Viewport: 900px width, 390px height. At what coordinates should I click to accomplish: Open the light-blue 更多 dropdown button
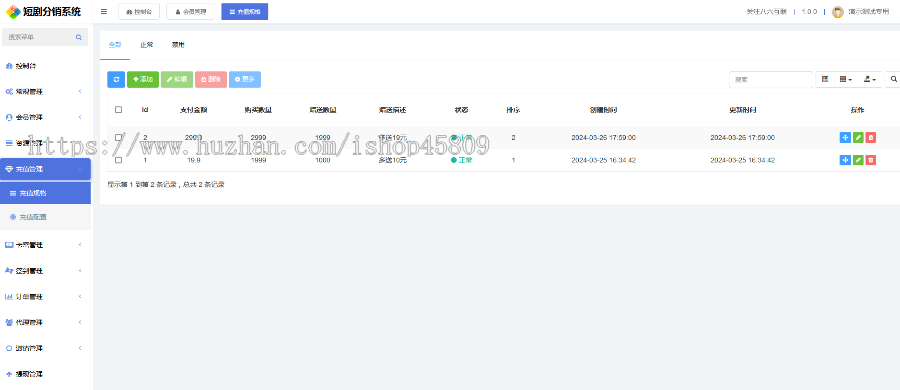pyautogui.click(x=245, y=79)
